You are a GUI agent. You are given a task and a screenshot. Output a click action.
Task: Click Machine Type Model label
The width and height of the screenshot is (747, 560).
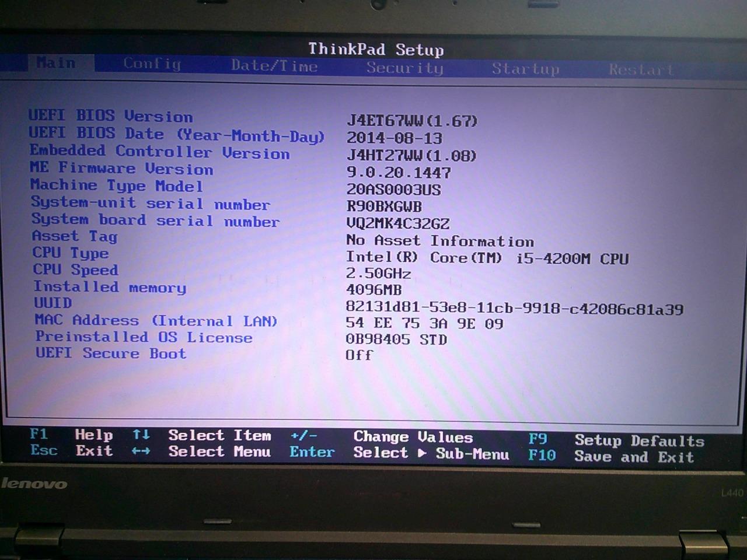coord(117,185)
